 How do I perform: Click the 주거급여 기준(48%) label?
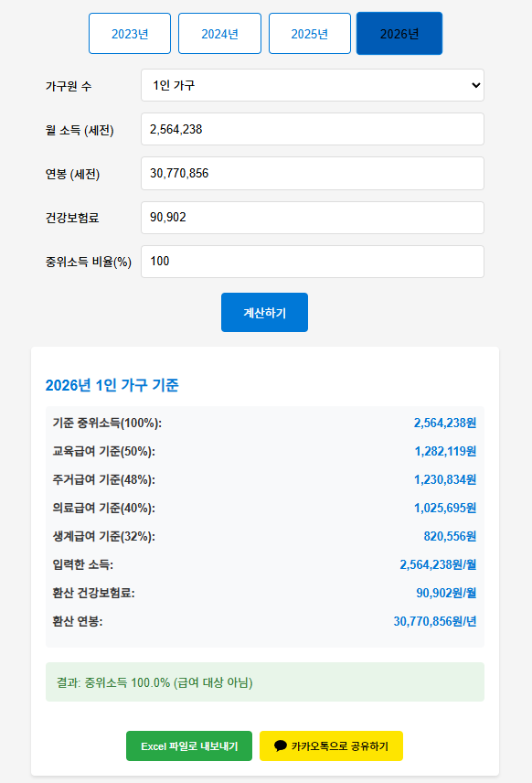point(104,480)
